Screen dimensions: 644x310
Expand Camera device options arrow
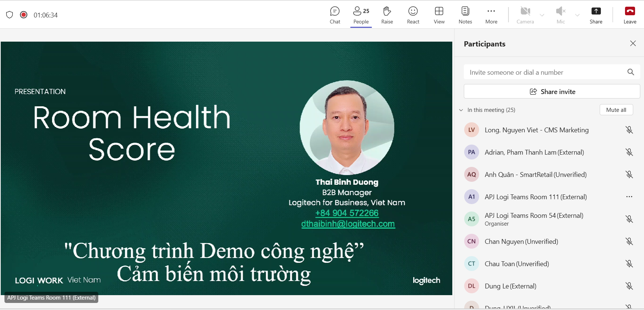click(x=542, y=15)
